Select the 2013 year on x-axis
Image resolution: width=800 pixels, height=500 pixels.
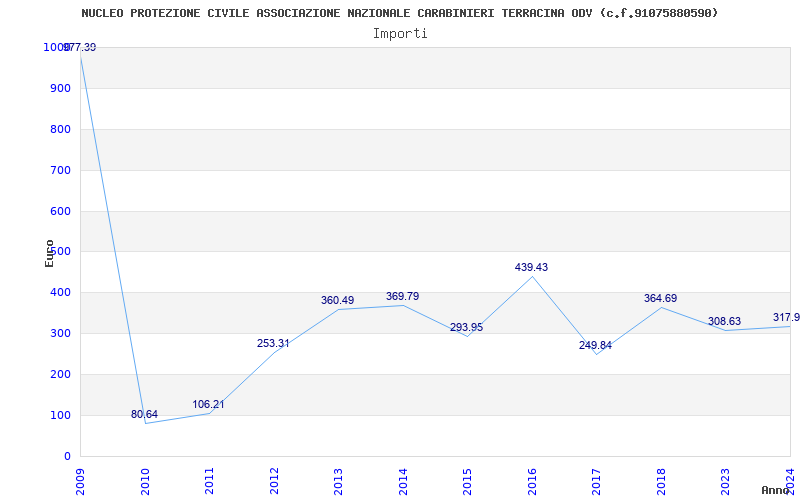point(339,480)
